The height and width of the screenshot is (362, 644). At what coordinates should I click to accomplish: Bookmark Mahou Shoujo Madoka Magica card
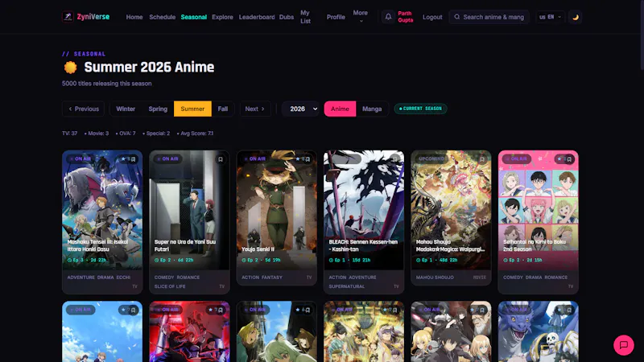pyautogui.click(x=482, y=159)
